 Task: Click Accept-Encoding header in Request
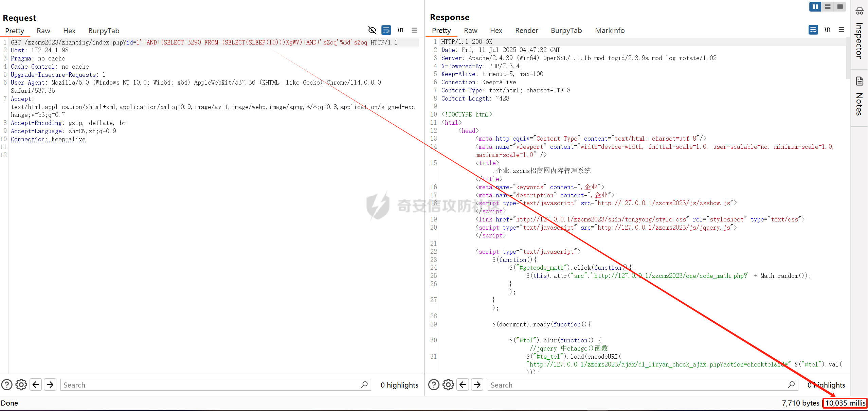[68, 123]
